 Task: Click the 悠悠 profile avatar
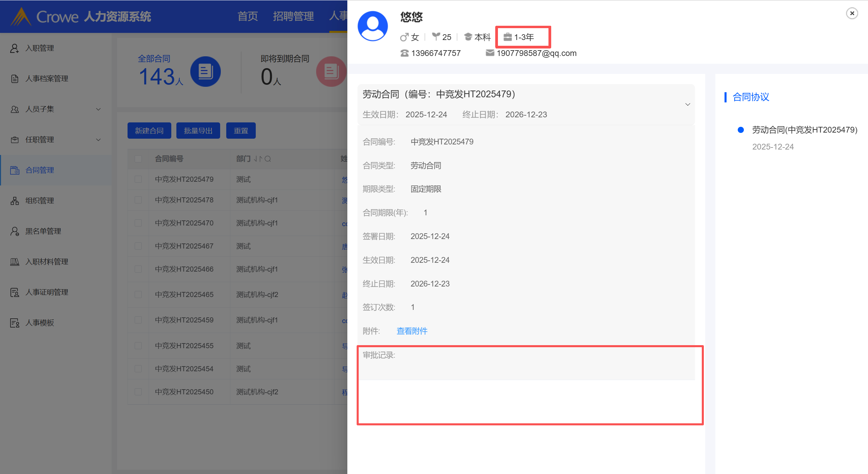click(x=372, y=26)
